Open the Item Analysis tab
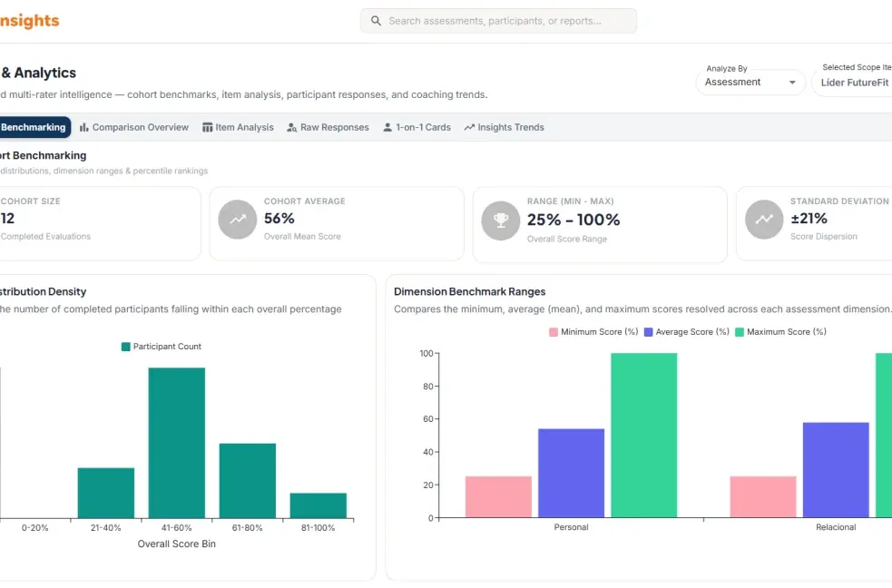 click(238, 127)
